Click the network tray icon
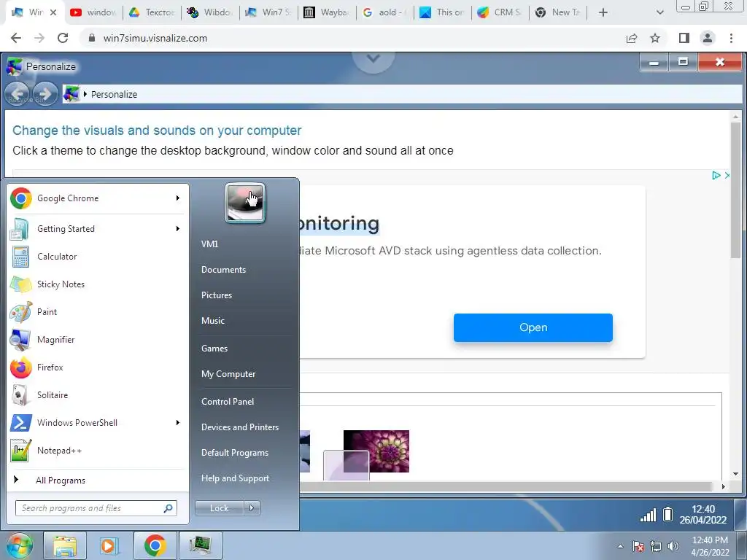Viewport: 747px width, 560px height. pos(656,546)
